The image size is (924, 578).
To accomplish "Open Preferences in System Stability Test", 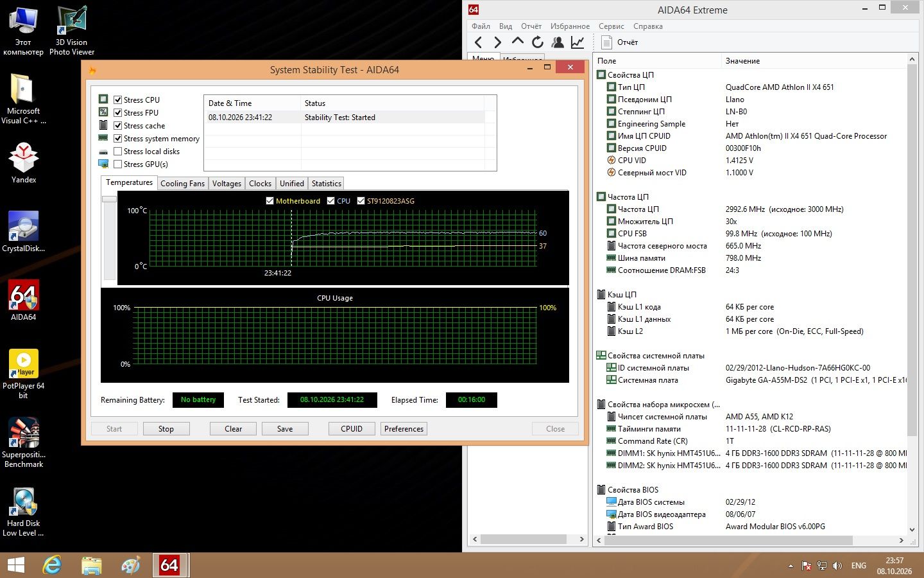I will [x=404, y=429].
